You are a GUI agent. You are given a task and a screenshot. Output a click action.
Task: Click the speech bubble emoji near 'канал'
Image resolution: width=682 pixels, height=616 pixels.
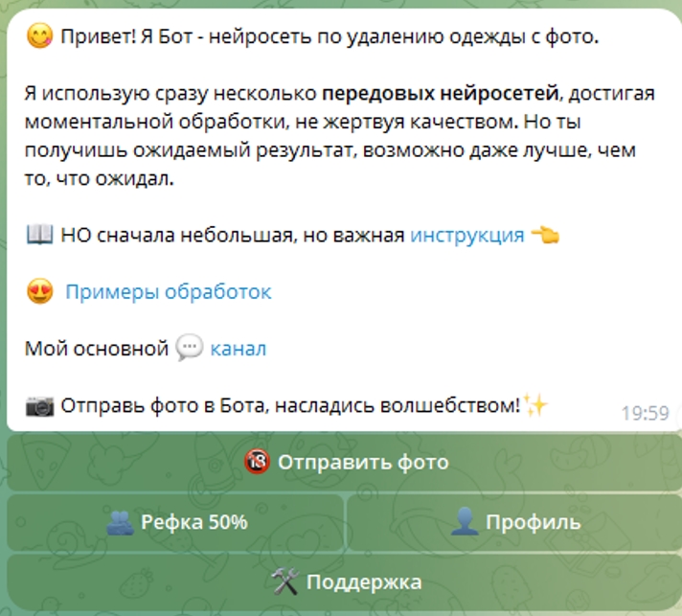coord(190,348)
